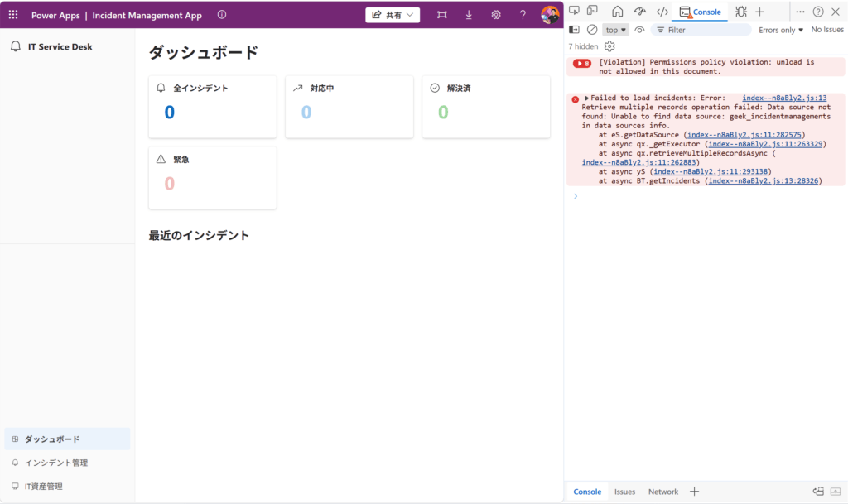Viewport: 848px width, 504px height.
Task: Open the Power Apps app launcher grid
Action: 13,15
